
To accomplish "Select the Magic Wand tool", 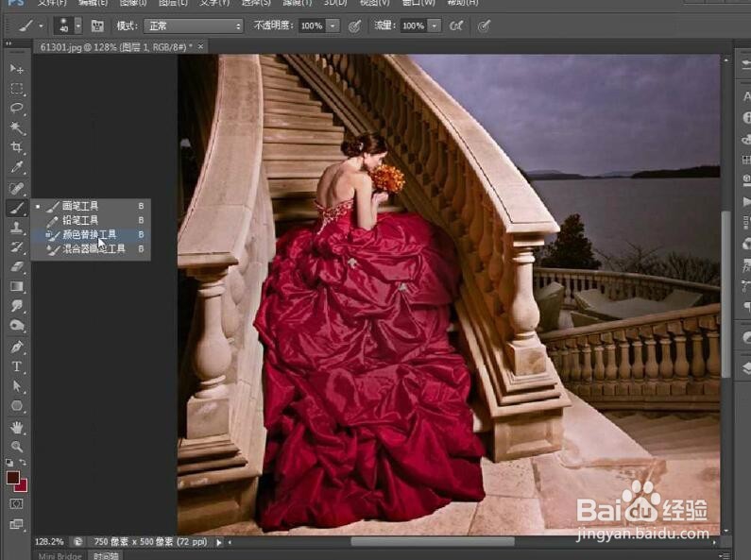I will [x=16, y=127].
